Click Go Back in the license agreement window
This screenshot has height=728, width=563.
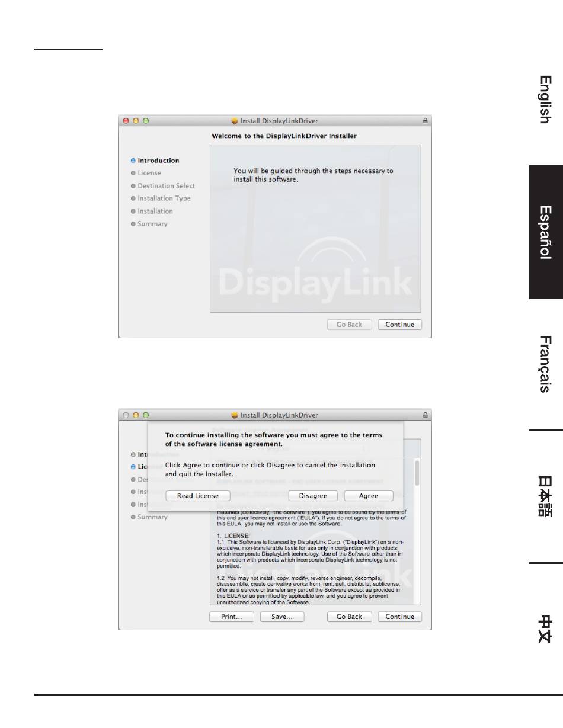pos(349,617)
